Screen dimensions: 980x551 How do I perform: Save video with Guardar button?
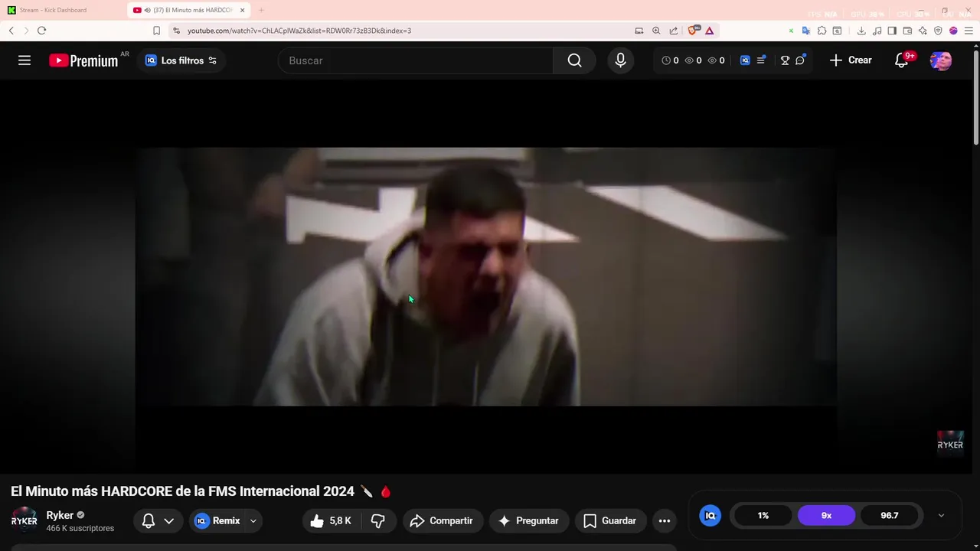coord(611,520)
